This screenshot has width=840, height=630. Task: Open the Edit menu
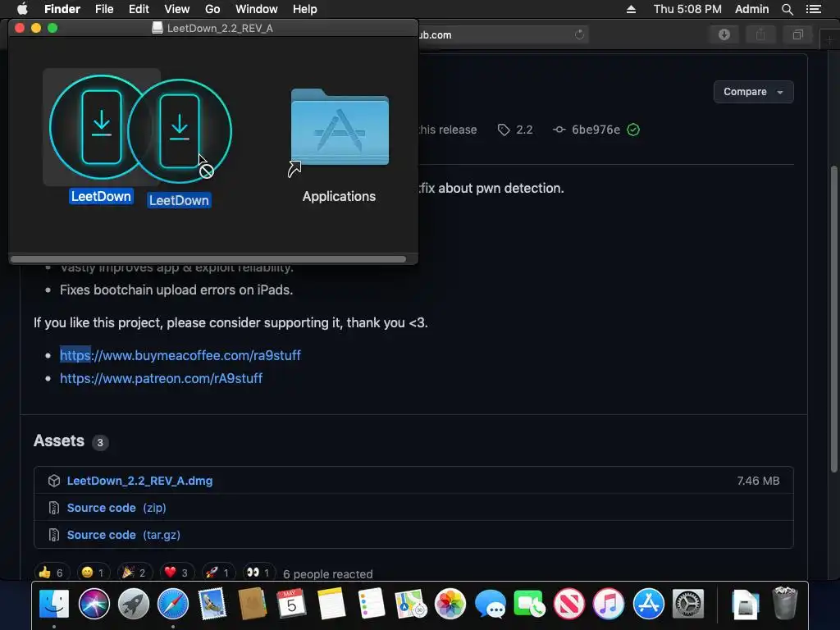click(x=139, y=9)
